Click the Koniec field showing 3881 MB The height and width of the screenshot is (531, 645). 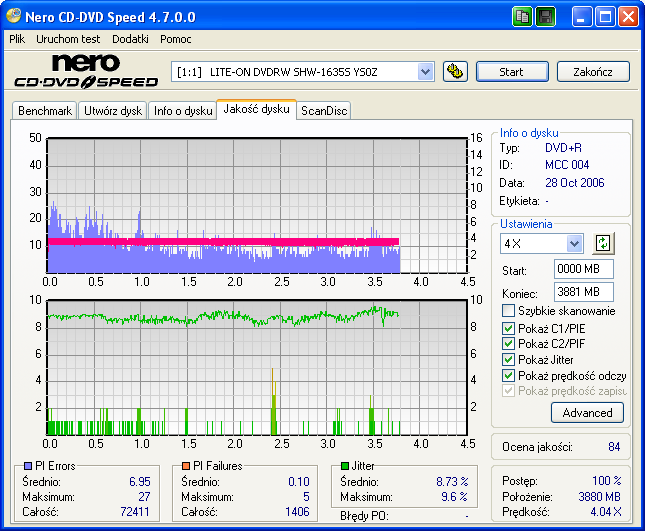pyautogui.click(x=583, y=292)
